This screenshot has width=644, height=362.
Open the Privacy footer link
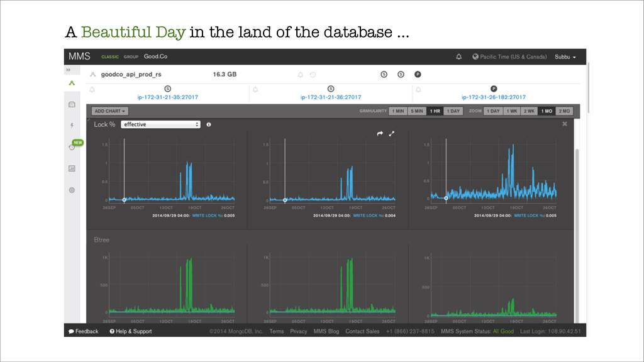(299, 331)
